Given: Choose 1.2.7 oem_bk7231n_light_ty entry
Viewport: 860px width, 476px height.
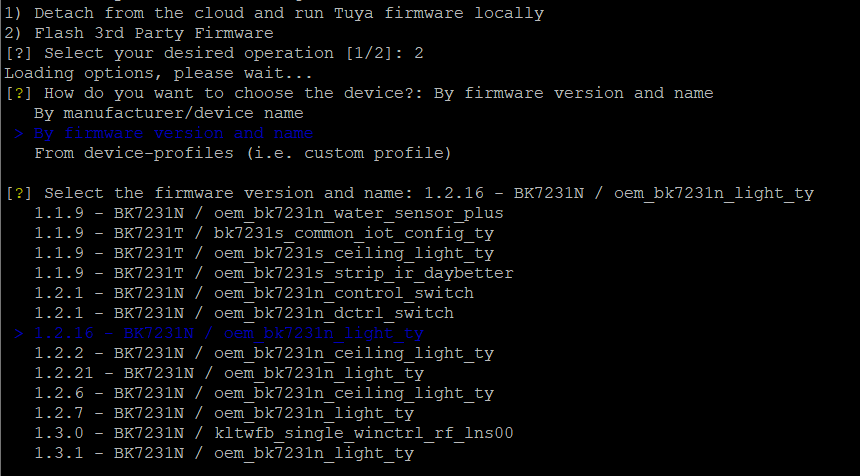Looking at the screenshot, I should coord(224,413).
